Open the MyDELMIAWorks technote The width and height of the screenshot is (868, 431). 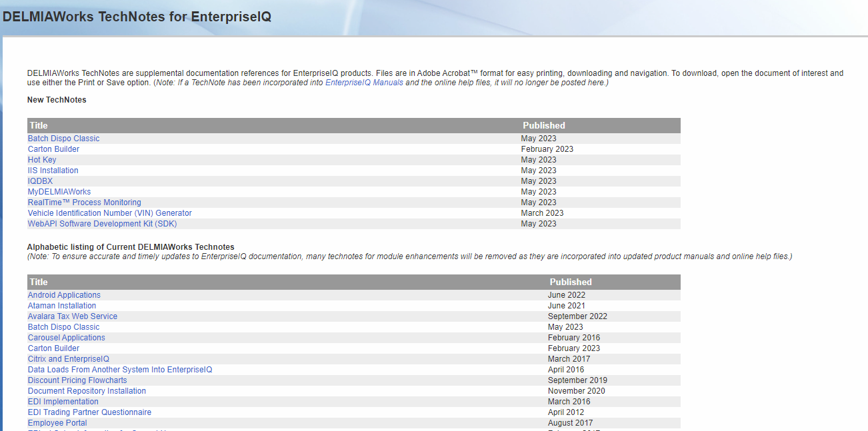coord(59,192)
